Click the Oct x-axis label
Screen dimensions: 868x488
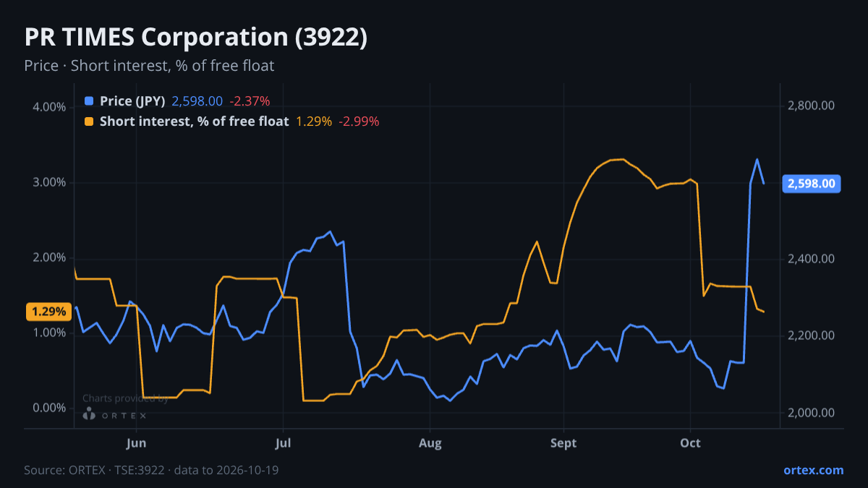[x=691, y=443]
